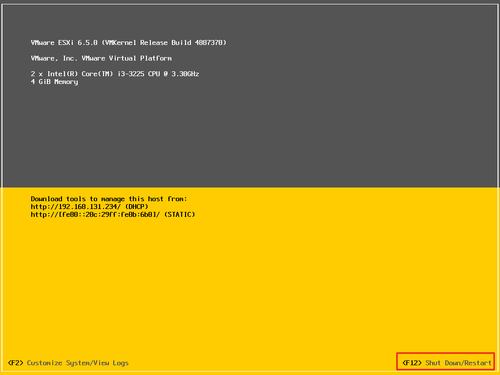Click the VMware Virtual Platform line
The height and width of the screenshot is (375, 500).
pos(101,58)
